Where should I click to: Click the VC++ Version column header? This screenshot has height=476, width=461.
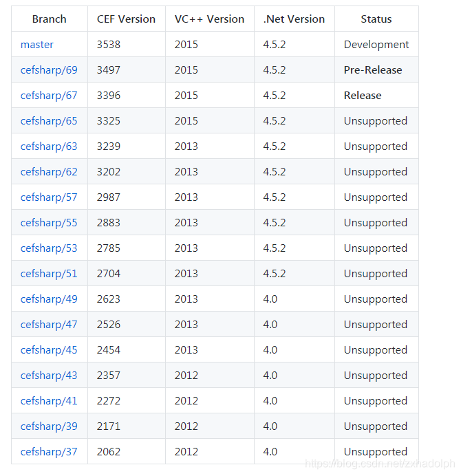click(x=209, y=19)
